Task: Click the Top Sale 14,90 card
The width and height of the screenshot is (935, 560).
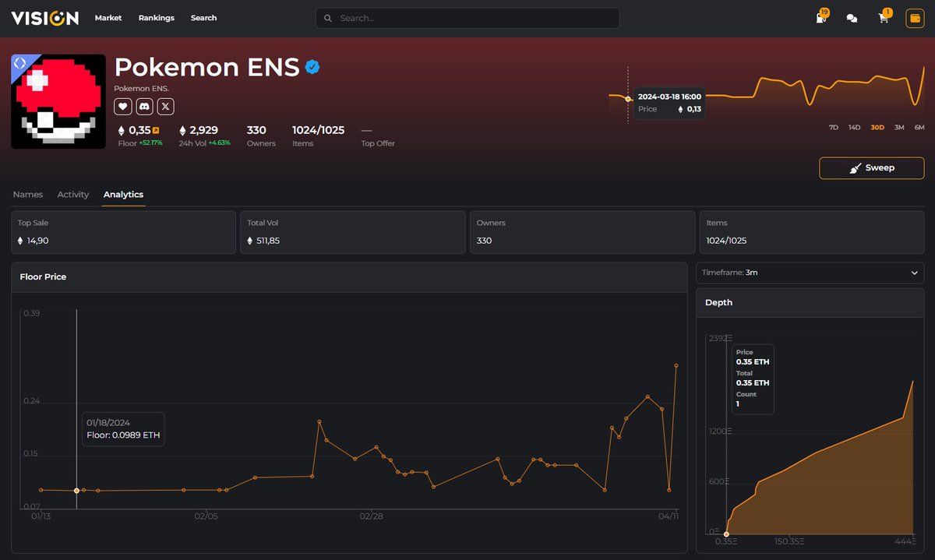Action: tap(123, 232)
